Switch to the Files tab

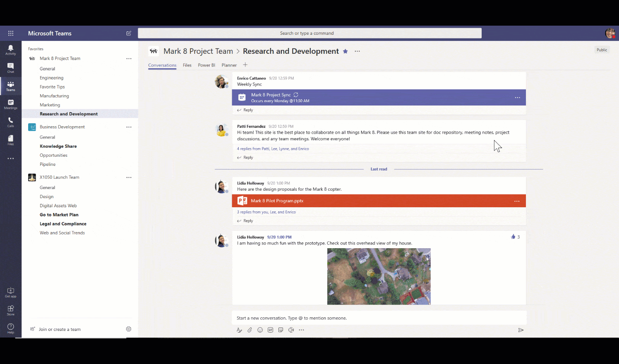[x=187, y=65]
